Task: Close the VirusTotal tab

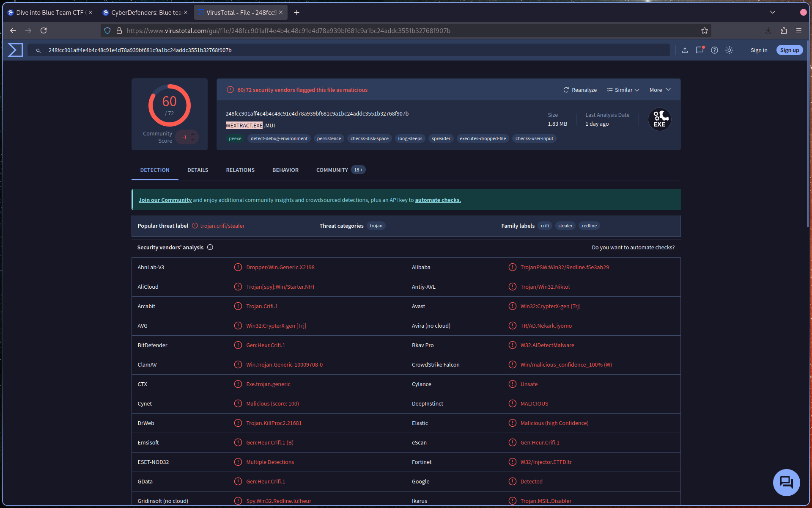Action: pos(281,13)
